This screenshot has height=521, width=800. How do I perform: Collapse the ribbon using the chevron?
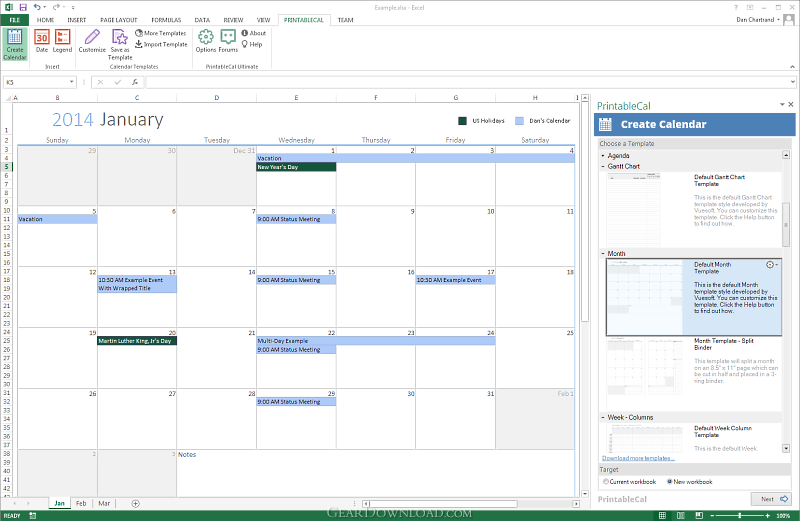point(792,67)
